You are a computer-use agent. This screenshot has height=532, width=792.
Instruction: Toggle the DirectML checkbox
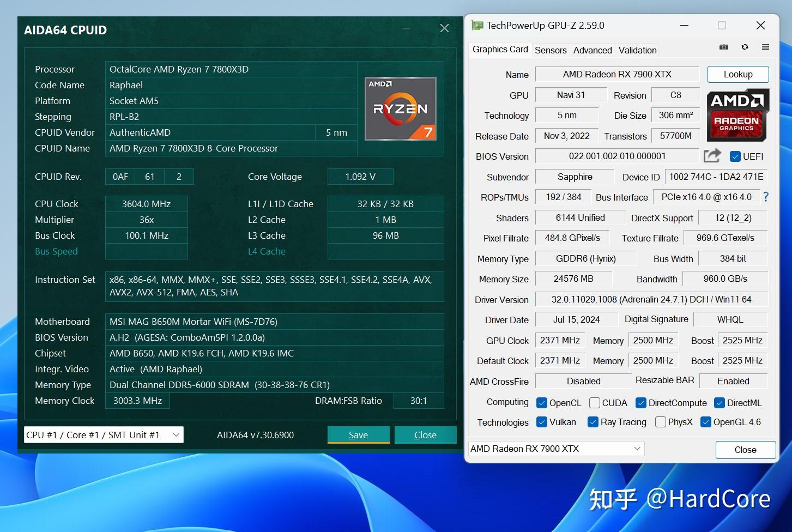click(x=720, y=403)
